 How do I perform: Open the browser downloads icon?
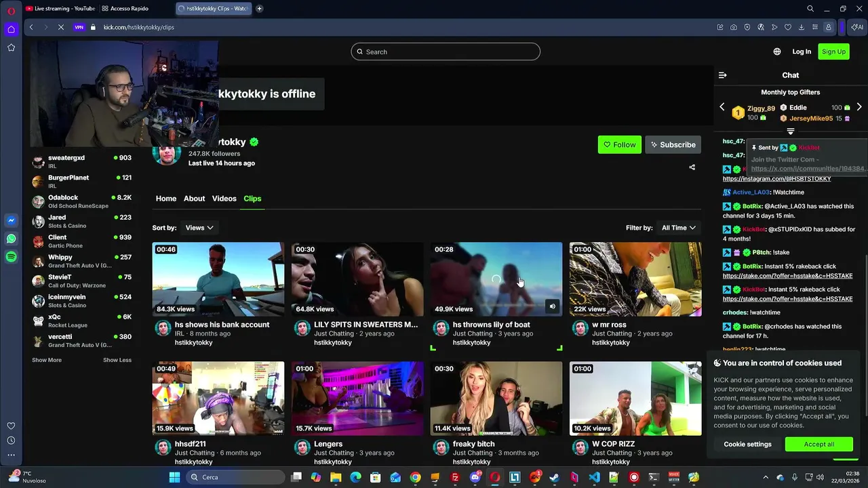pyautogui.click(x=802, y=27)
